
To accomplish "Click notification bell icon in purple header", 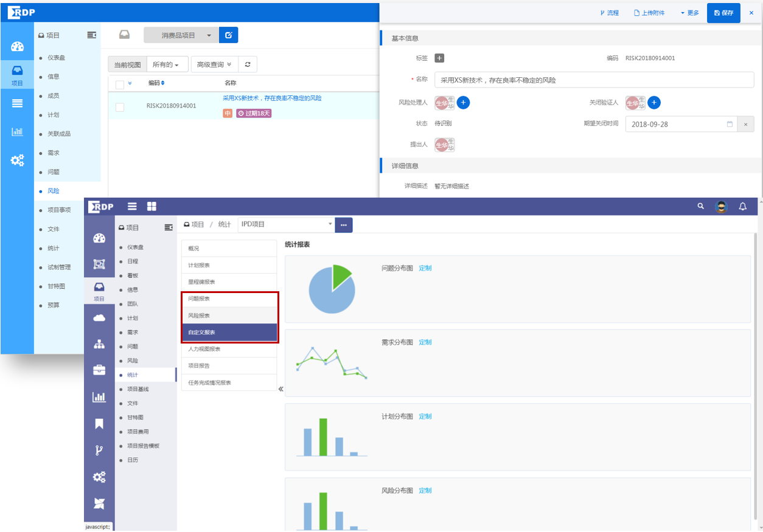I will 742,207.
